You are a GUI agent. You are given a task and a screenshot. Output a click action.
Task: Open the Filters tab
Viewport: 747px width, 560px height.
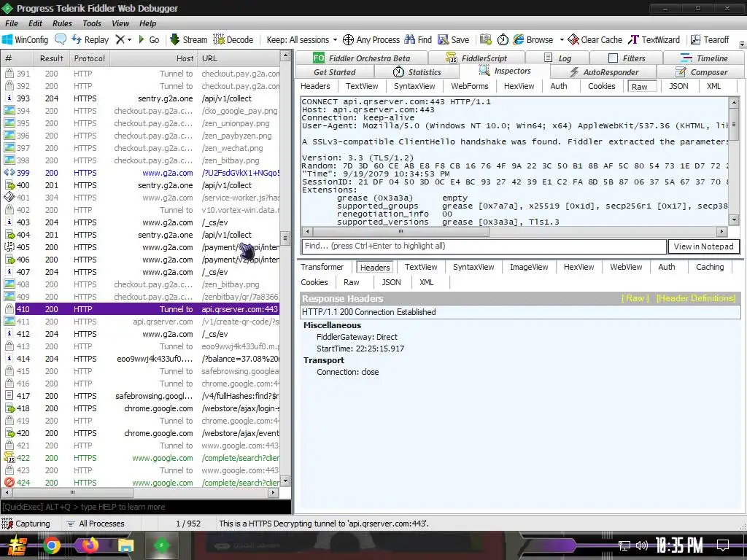(x=626, y=58)
